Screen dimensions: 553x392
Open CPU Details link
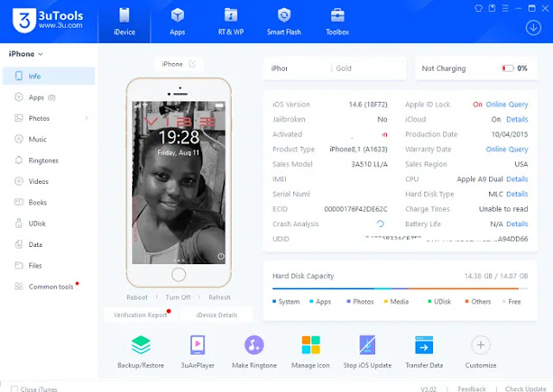click(517, 179)
